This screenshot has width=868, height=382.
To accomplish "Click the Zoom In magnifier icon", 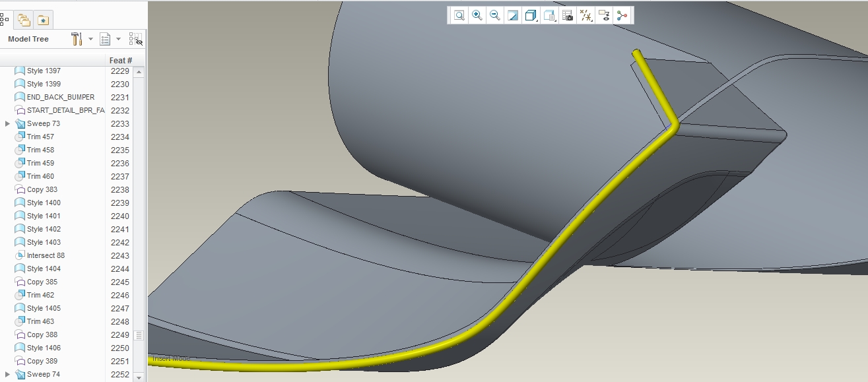I will pos(477,16).
